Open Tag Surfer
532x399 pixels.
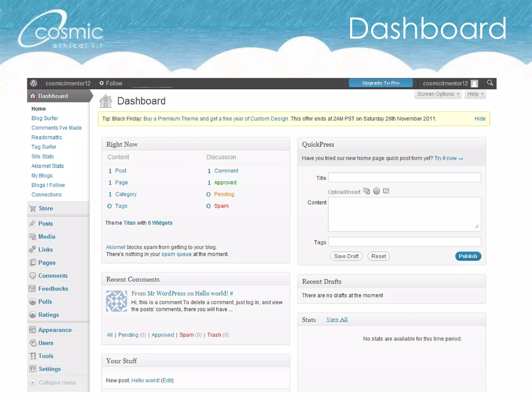click(x=44, y=147)
